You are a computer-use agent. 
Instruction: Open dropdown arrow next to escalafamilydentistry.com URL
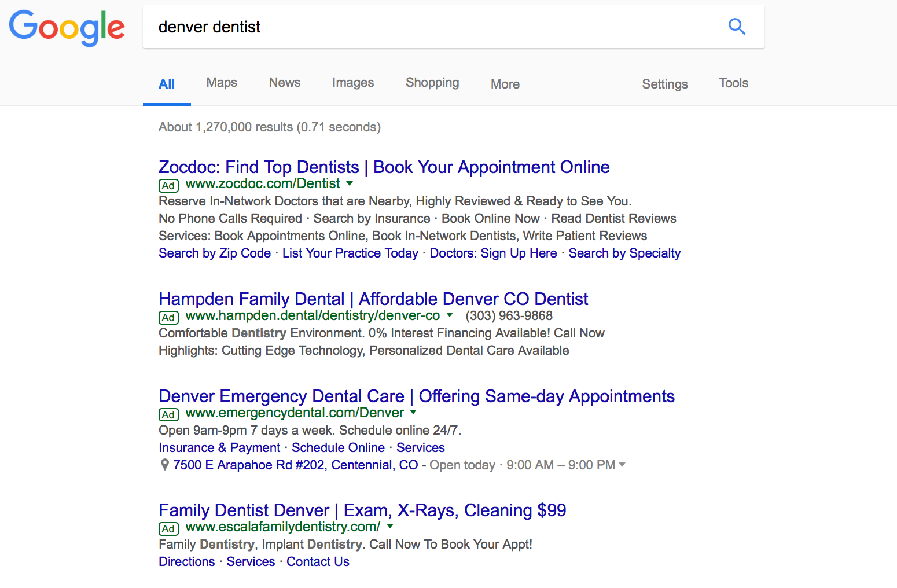coord(390,527)
